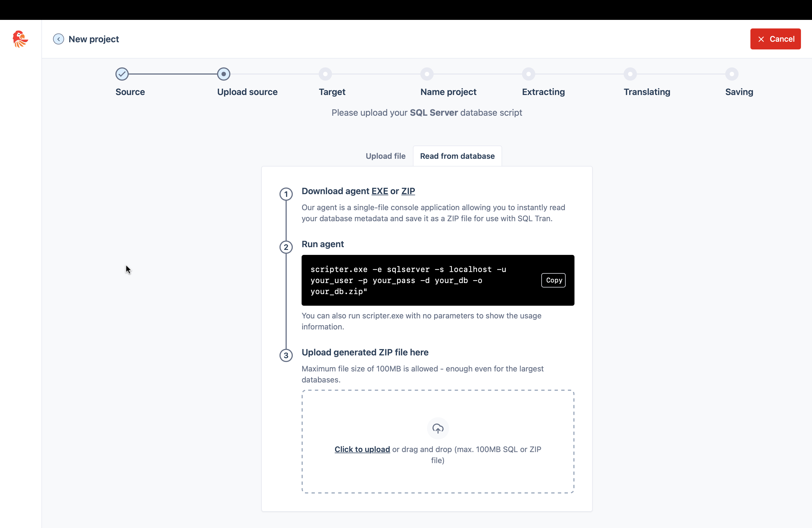Copy the scripter.exe command
812x528 pixels.
(553, 280)
